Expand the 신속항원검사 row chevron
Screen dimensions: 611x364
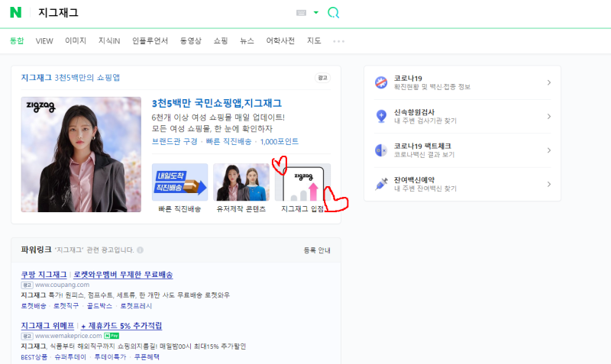click(x=548, y=117)
